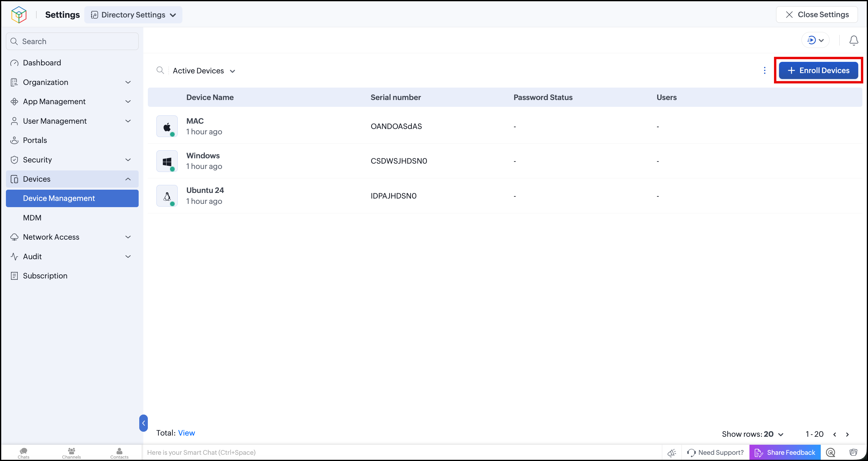868x461 pixels.
Task: Open the three-dot more options menu
Action: [x=765, y=70]
